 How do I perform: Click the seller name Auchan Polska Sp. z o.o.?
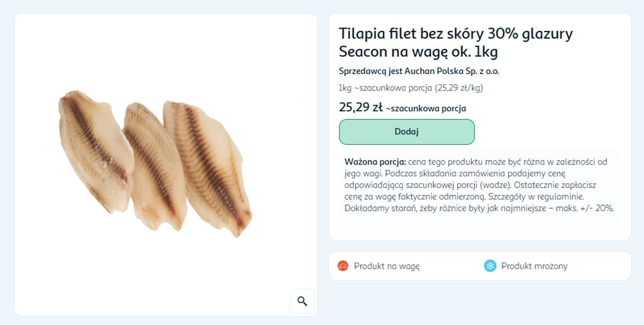452,71
